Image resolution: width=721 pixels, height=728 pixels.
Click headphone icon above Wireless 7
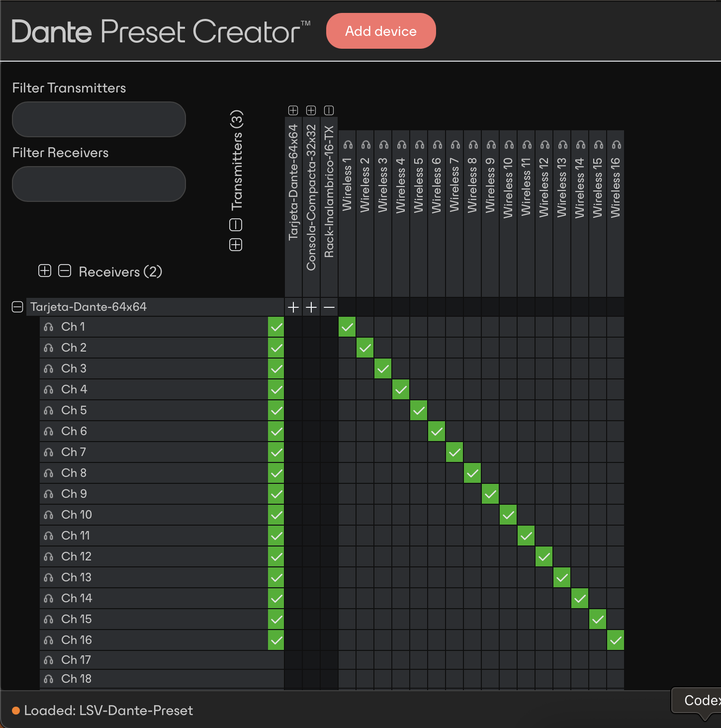[455, 145]
